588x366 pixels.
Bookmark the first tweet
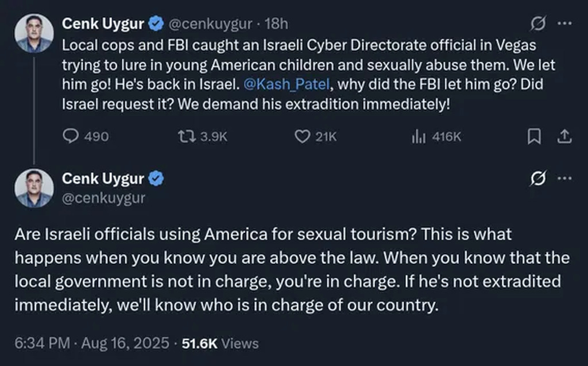534,137
